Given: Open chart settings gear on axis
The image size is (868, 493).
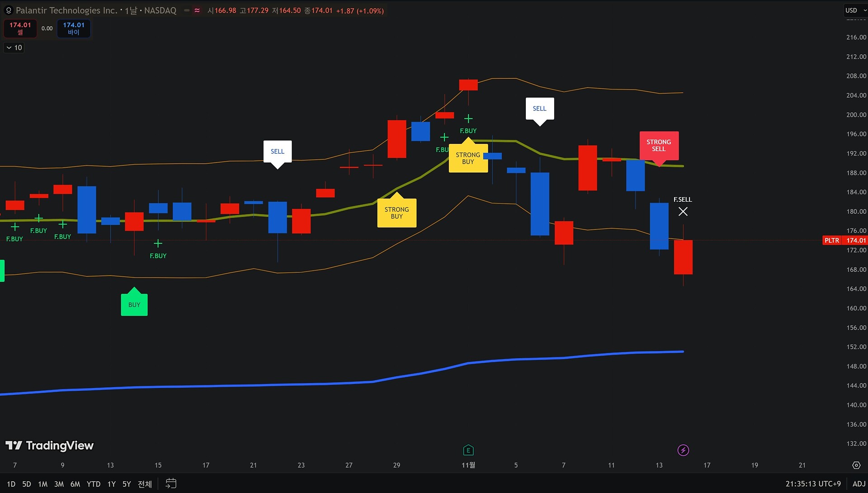Looking at the screenshot, I should click(856, 465).
